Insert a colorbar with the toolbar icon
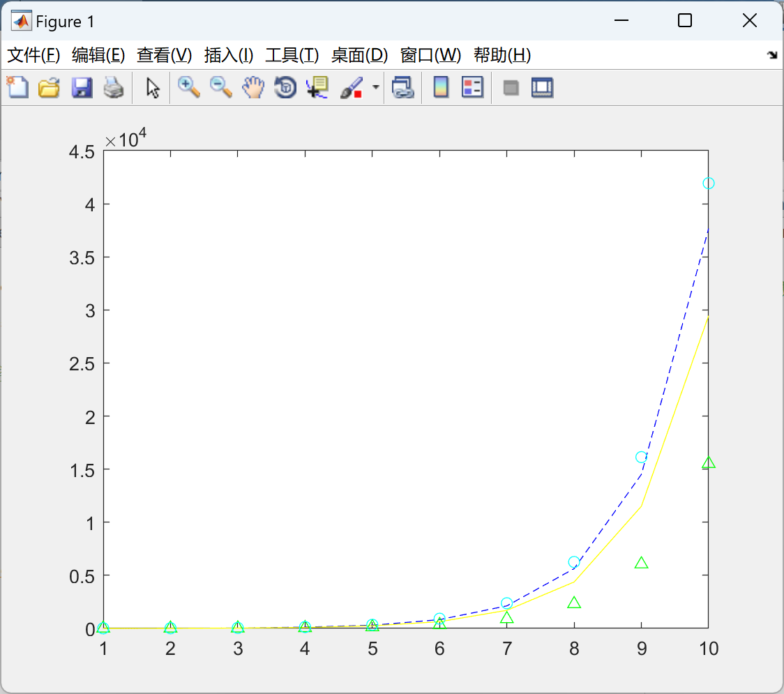 pos(441,87)
